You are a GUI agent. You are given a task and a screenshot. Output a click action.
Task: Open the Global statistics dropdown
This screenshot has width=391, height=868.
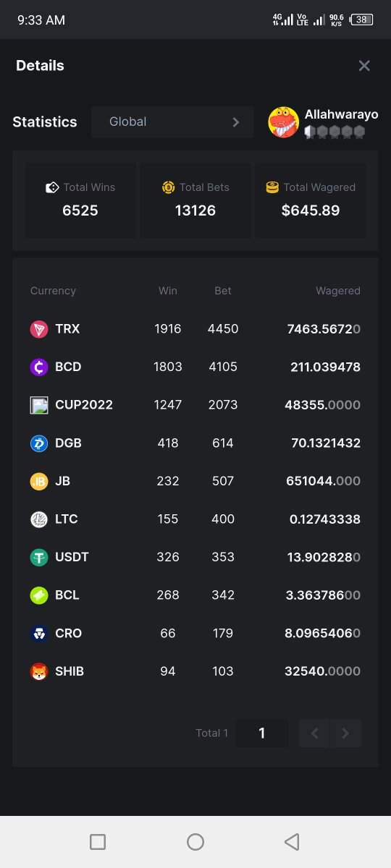[x=172, y=122]
